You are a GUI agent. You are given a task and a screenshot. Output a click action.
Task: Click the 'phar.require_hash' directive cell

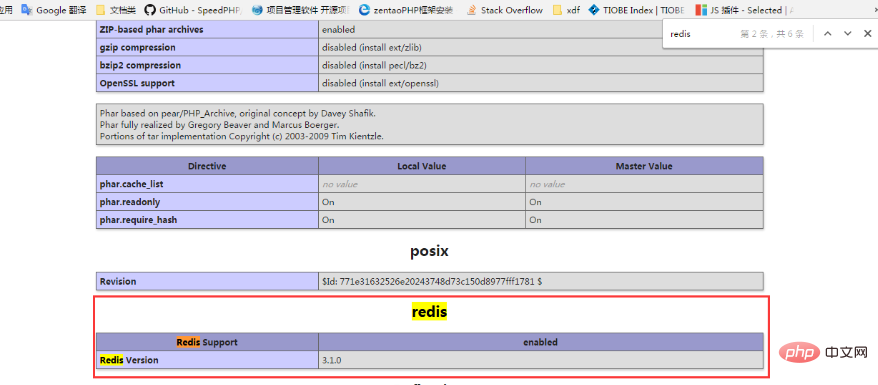pyautogui.click(x=207, y=220)
